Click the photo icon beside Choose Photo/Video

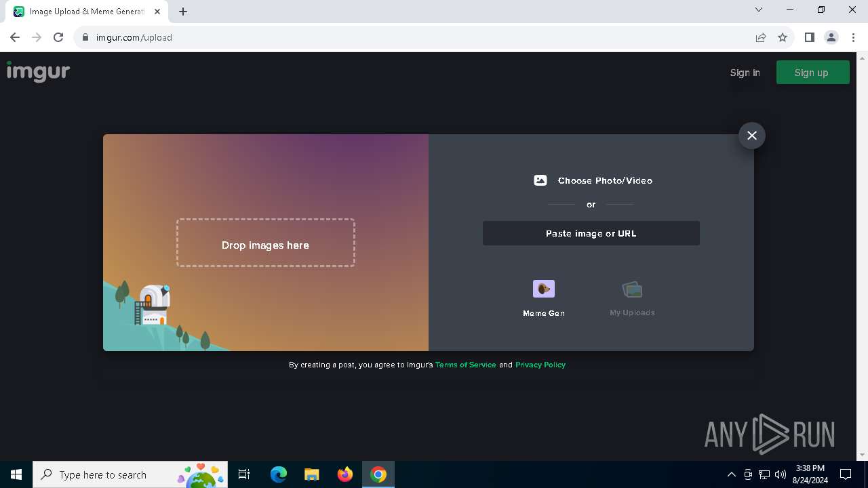(540, 180)
